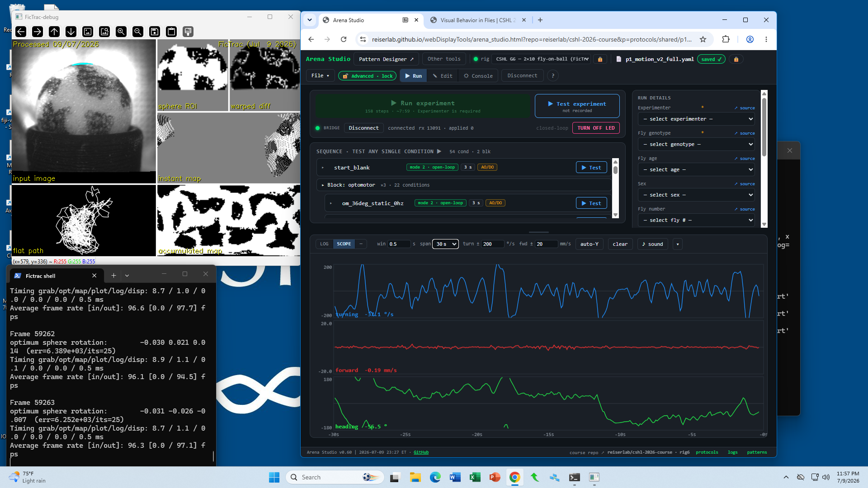The height and width of the screenshot is (488, 868).
Task: Open the Excel icon on the taskbar
Action: click(475, 477)
